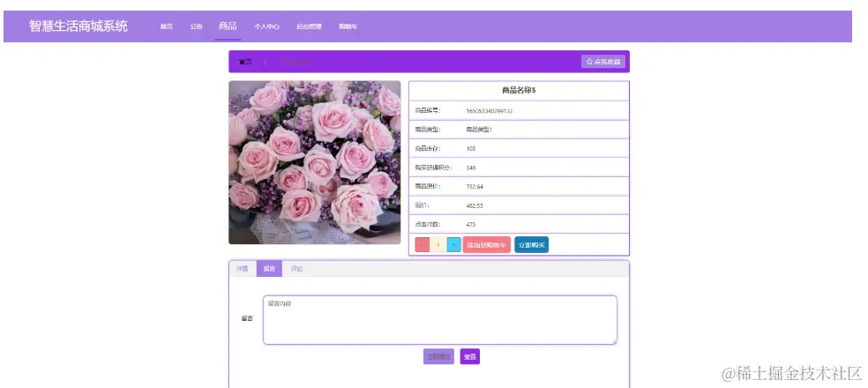
Task: Open the 评论 tab
Action: coord(296,269)
